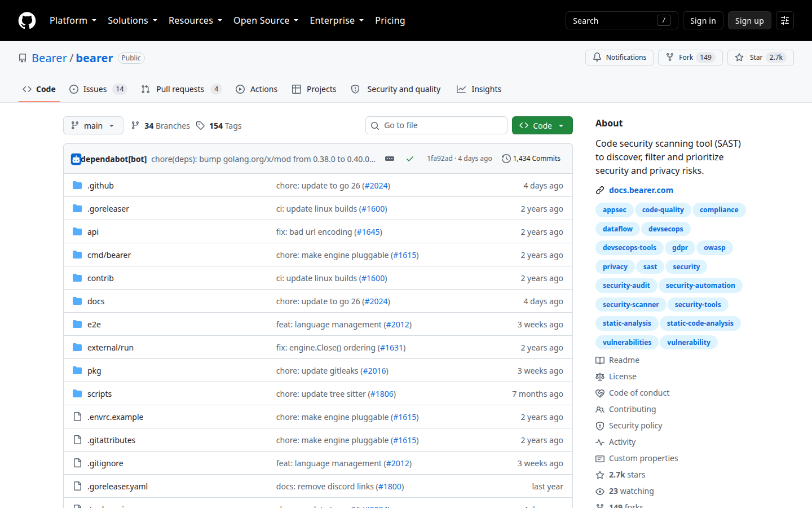The image size is (812, 508).
Task: Open the external/run folder
Action: 111,348
